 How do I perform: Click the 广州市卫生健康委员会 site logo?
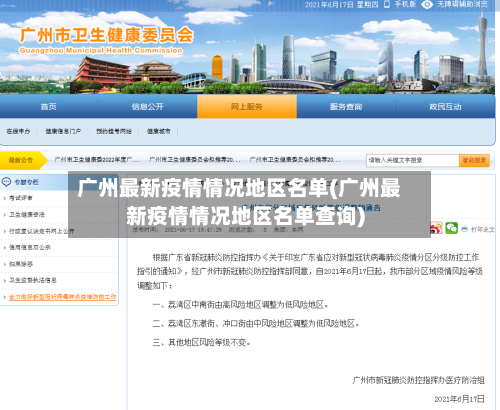tap(107, 40)
